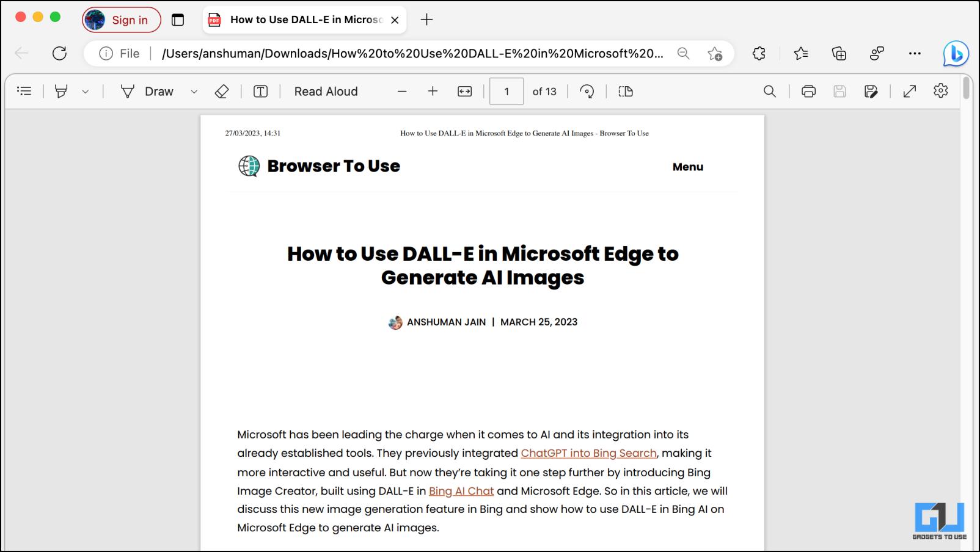Enter full screen PDF view

point(910,92)
